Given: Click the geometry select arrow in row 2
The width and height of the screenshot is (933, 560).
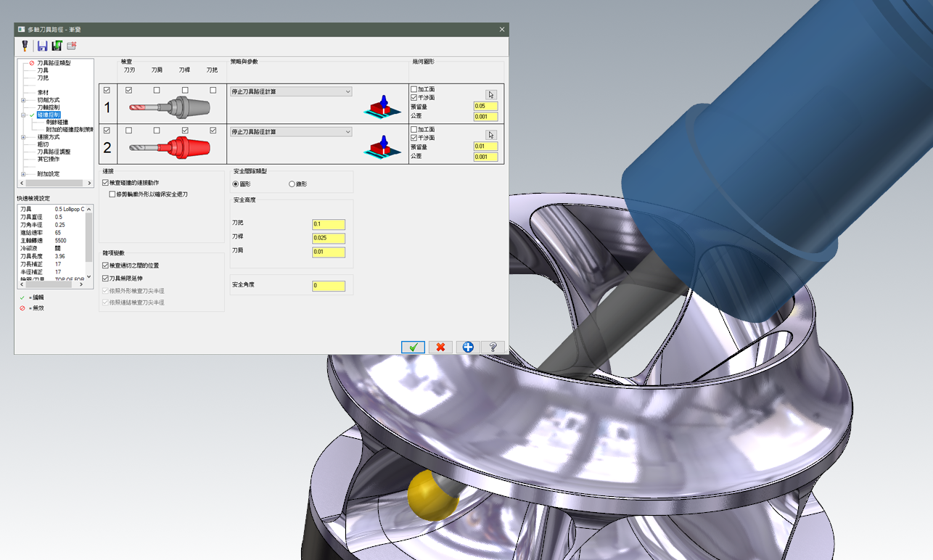Looking at the screenshot, I should [491, 135].
